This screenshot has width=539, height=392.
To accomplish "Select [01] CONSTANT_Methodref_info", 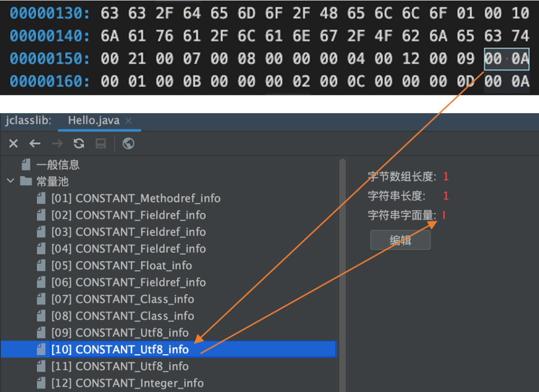I will (136, 198).
